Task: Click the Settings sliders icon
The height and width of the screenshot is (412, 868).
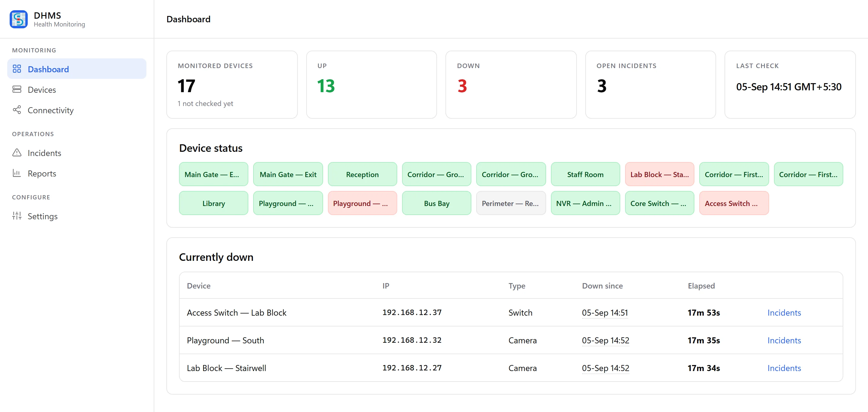Action: point(17,216)
